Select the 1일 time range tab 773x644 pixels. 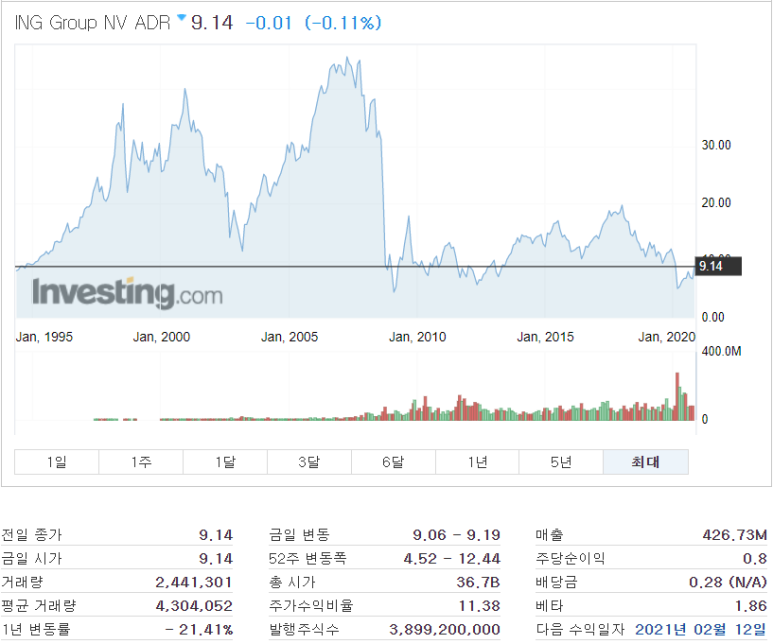coord(57,462)
